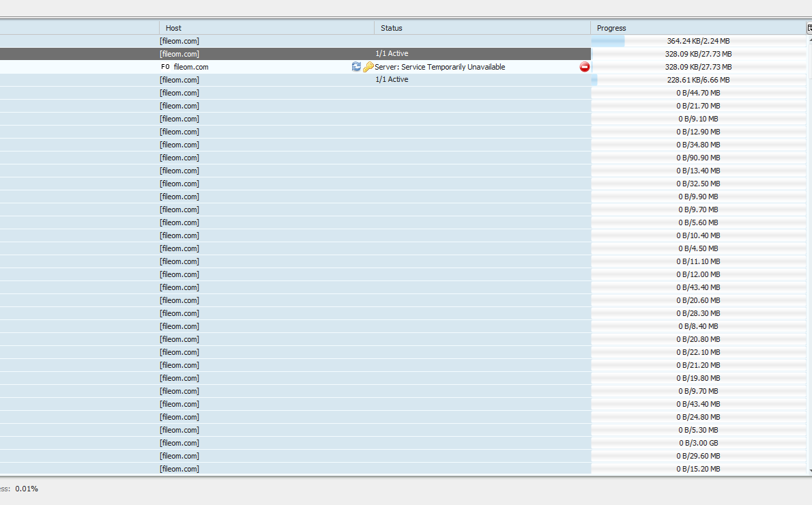Click the FO host icon next to fileom.com
Image resolution: width=812 pixels, height=505 pixels.
pos(165,67)
